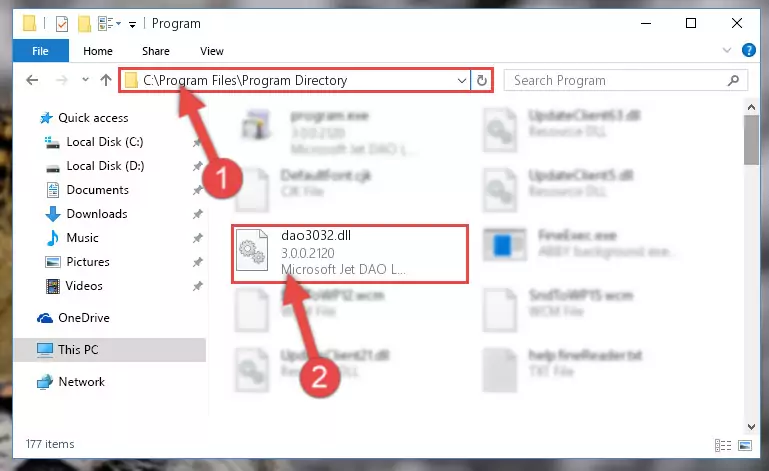
Task: Expand the address bar history dropdown
Action: [461, 80]
